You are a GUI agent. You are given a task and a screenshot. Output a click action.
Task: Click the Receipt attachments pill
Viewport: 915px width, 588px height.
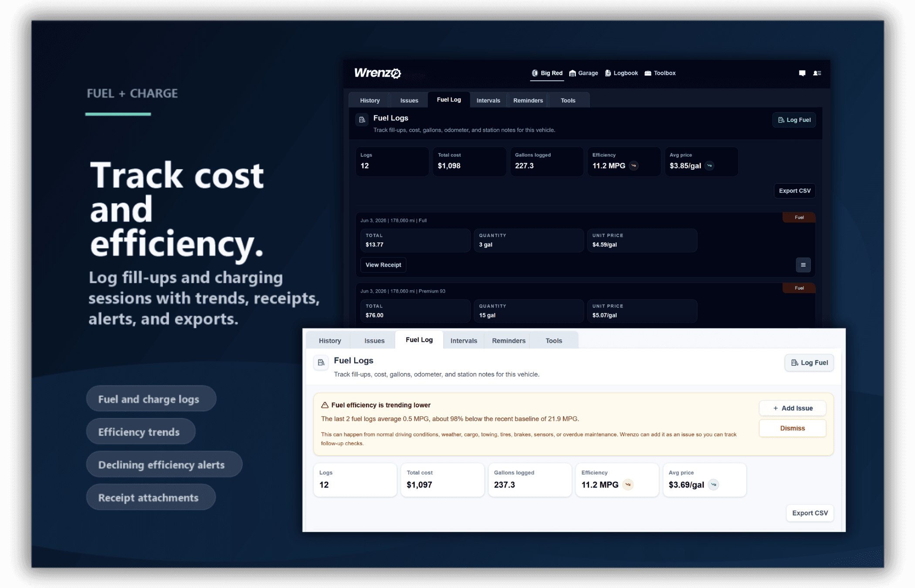click(150, 497)
